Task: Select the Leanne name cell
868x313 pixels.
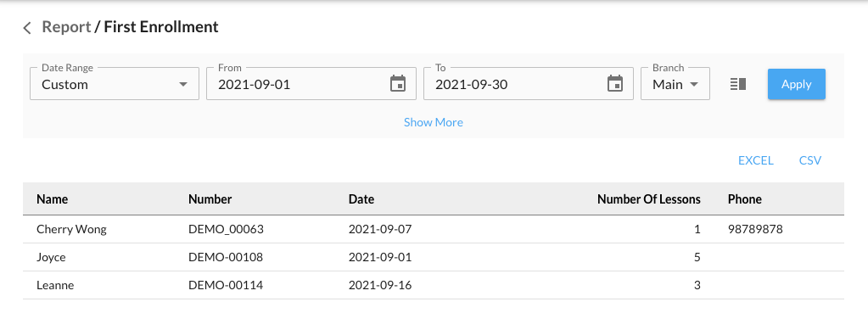Action: [x=55, y=285]
